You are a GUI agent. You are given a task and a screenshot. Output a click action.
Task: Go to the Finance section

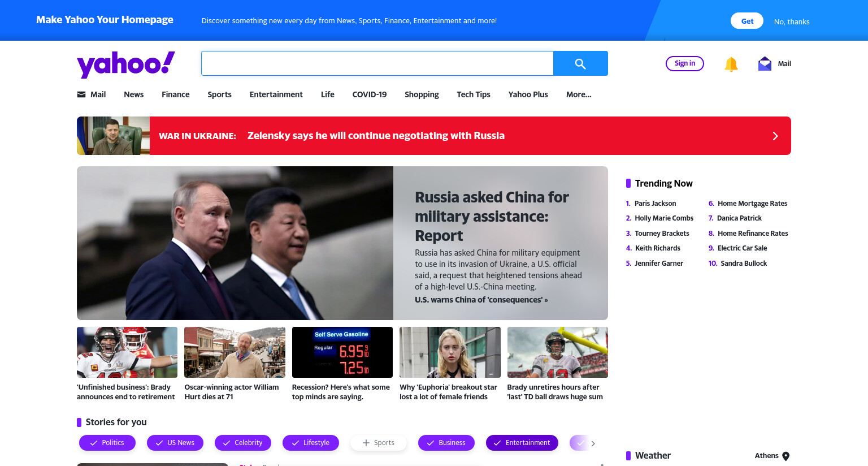[176, 94]
